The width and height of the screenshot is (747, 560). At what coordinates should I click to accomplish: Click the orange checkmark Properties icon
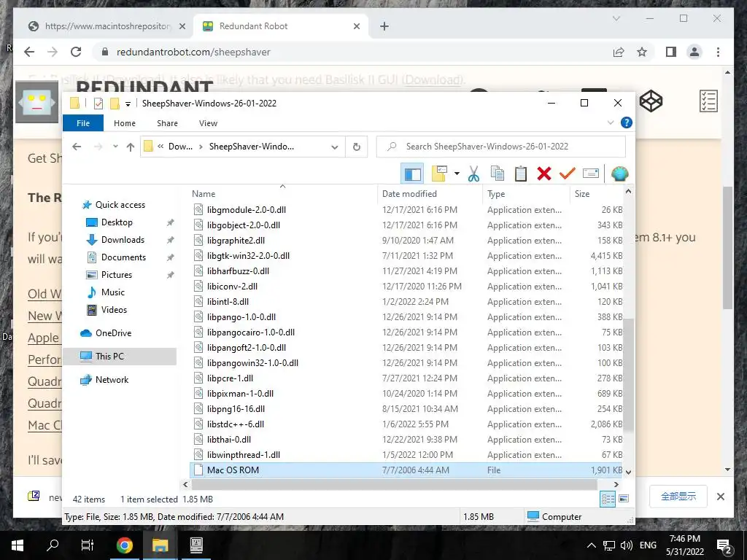(567, 174)
